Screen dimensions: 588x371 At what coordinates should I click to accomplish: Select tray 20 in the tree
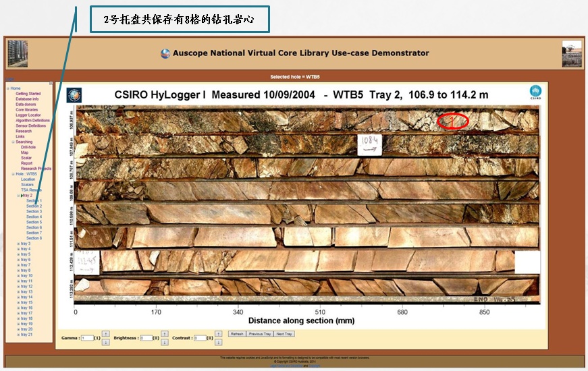[26, 329]
